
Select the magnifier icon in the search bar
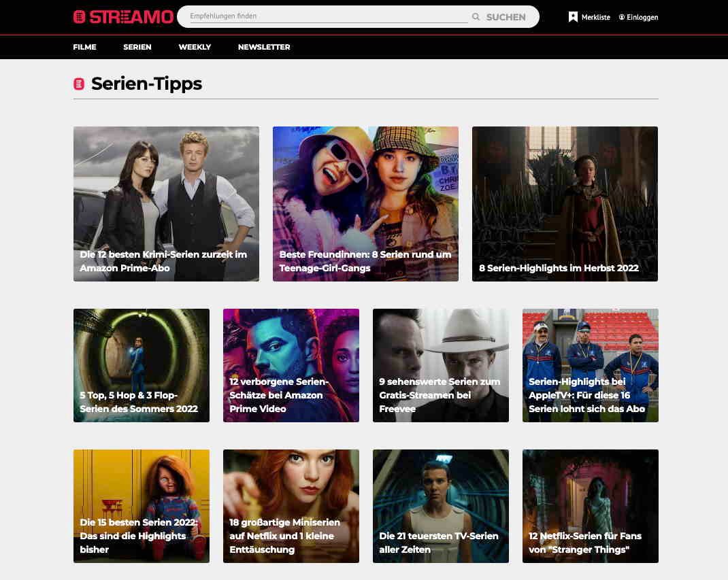pyautogui.click(x=476, y=17)
